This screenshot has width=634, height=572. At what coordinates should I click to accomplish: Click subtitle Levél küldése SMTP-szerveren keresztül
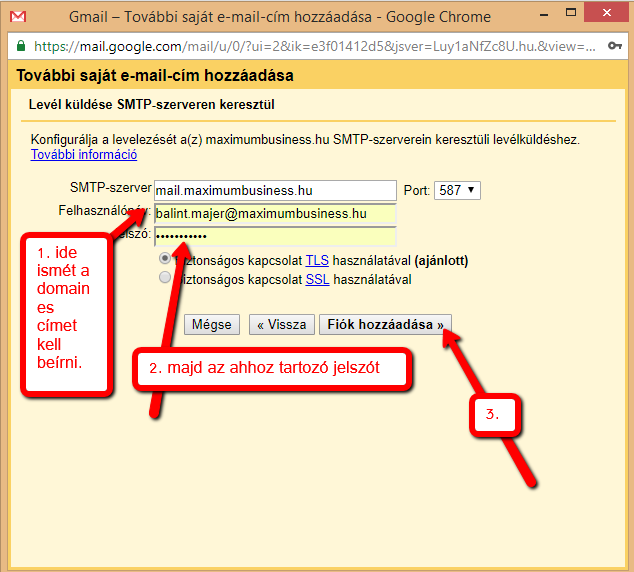pyautogui.click(x=152, y=105)
